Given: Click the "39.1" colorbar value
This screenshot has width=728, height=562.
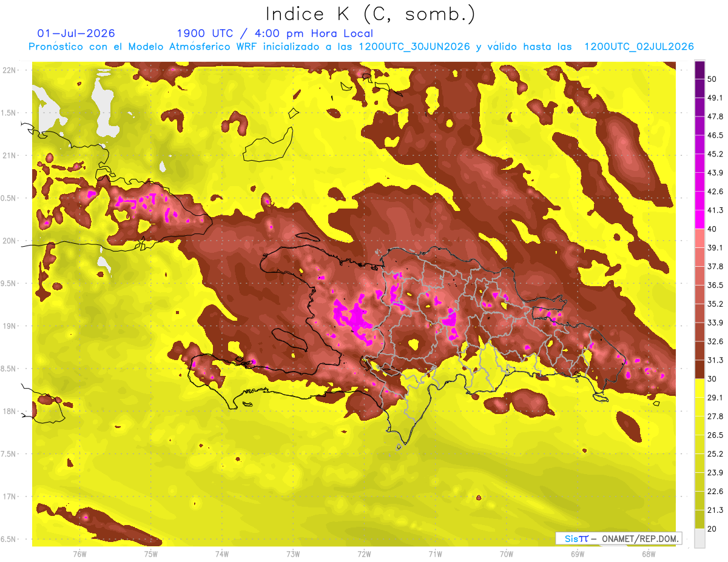Looking at the screenshot, I should (715, 248).
